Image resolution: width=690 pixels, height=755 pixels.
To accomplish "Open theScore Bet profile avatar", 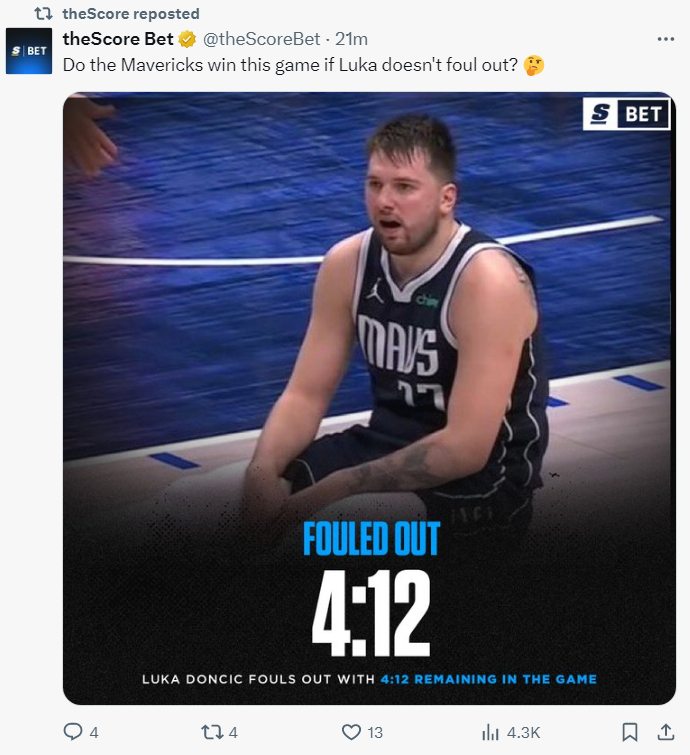I will [x=29, y=51].
